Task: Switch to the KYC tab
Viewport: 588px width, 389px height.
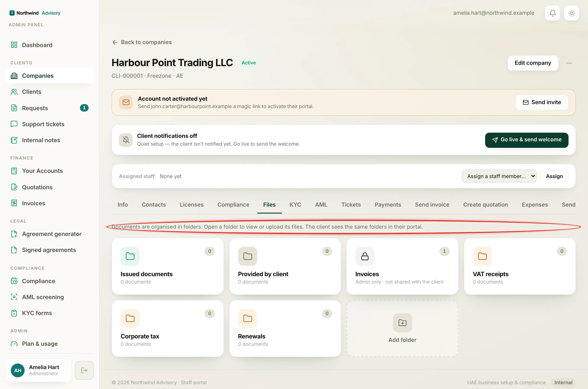Action: (x=295, y=205)
